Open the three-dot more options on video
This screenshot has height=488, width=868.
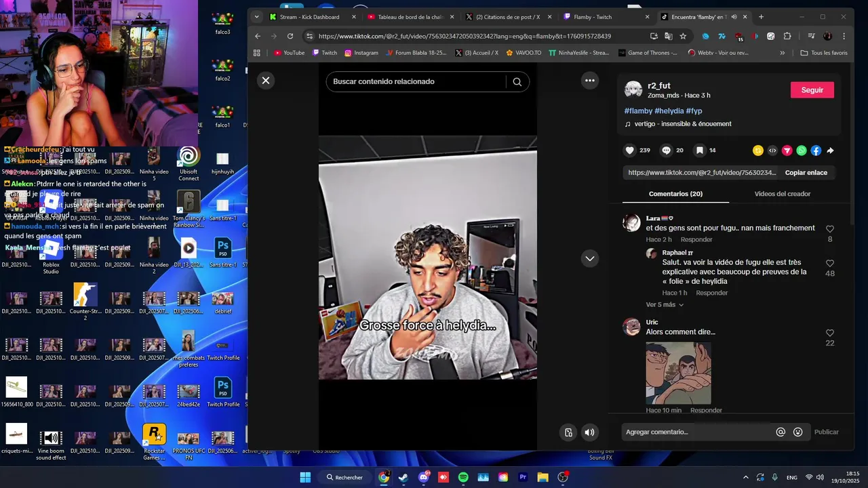[x=590, y=81]
